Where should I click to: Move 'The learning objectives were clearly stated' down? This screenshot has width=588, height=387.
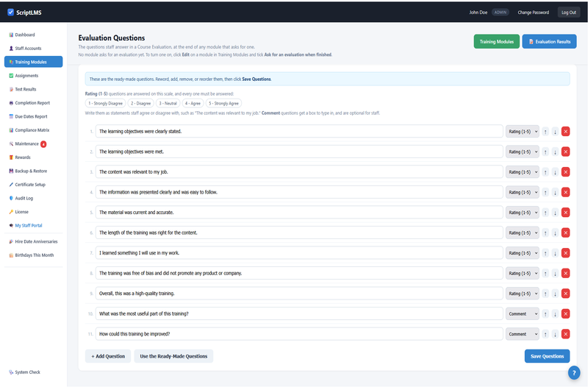click(555, 132)
